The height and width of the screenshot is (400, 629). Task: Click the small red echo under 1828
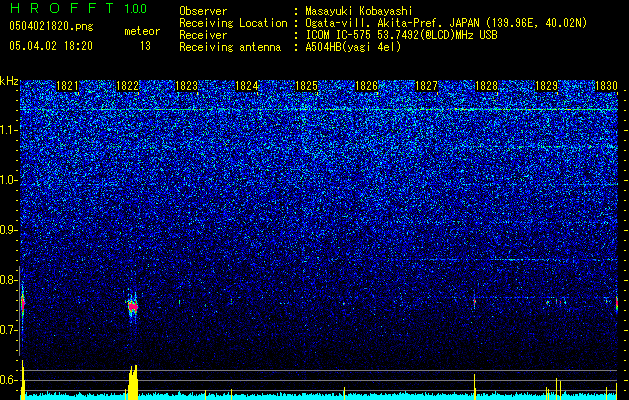click(x=474, y=301)
